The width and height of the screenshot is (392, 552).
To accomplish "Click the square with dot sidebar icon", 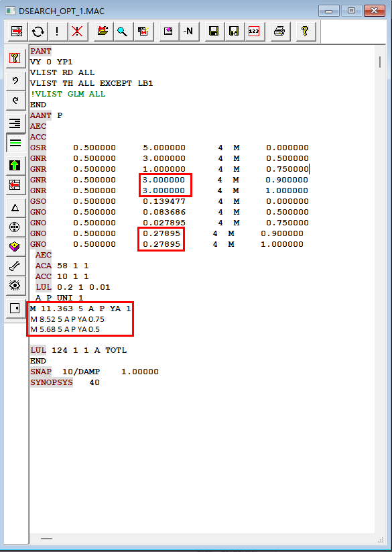I will point(15,309).
